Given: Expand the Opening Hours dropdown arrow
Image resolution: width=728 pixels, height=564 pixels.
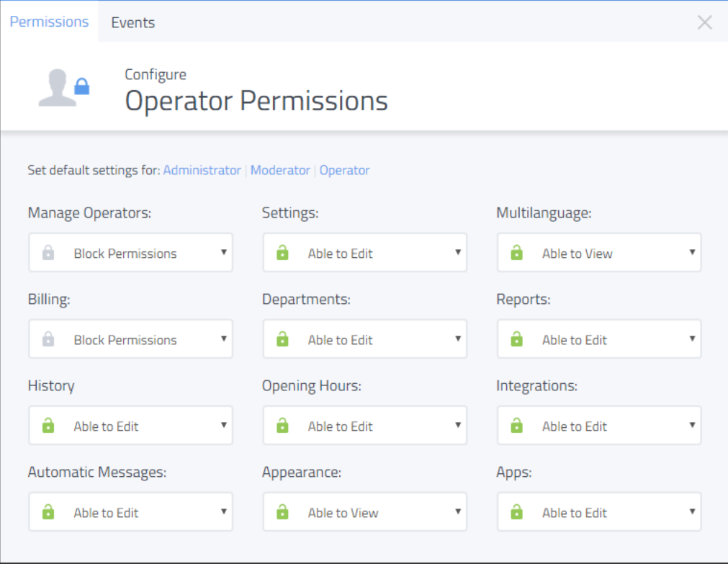Looking at the screenshot, I should pos(457,425).
